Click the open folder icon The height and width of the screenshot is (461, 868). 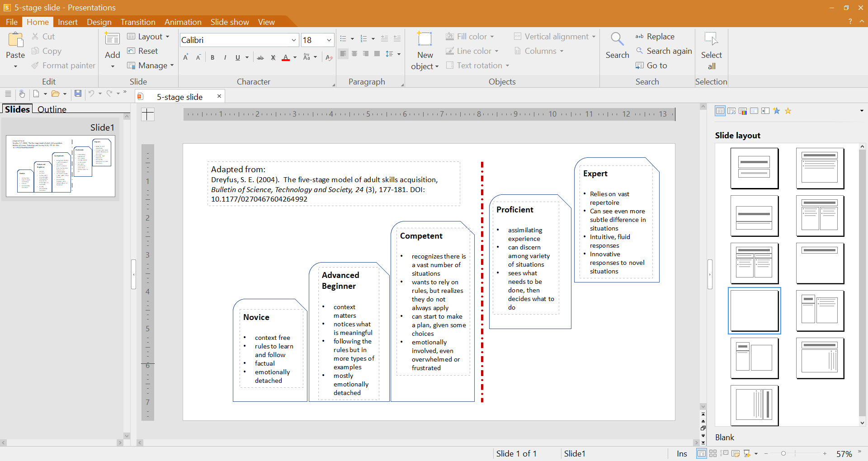pos(56,94)
